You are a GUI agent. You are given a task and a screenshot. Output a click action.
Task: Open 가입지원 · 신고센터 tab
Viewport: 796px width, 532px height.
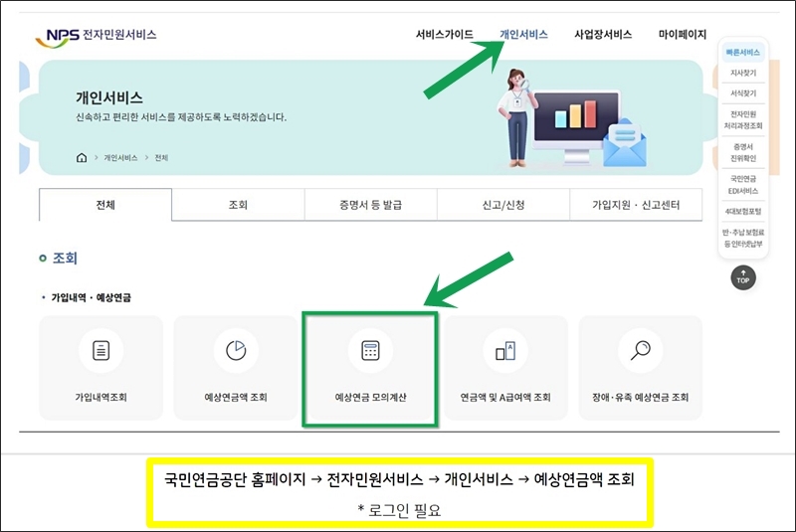[636, 205]
